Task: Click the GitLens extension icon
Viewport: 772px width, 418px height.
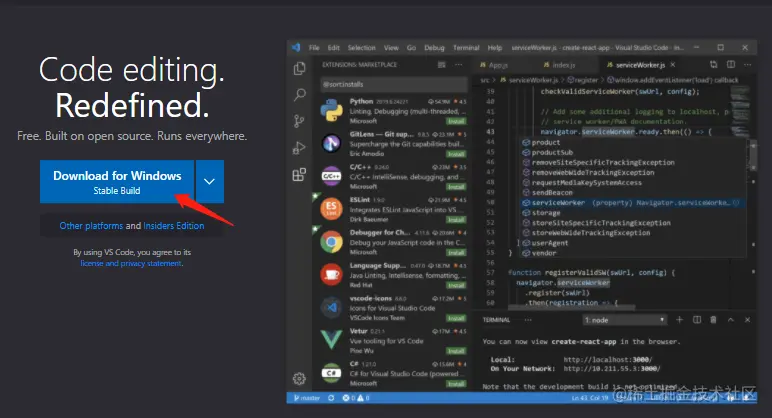Action: point(331,143)
